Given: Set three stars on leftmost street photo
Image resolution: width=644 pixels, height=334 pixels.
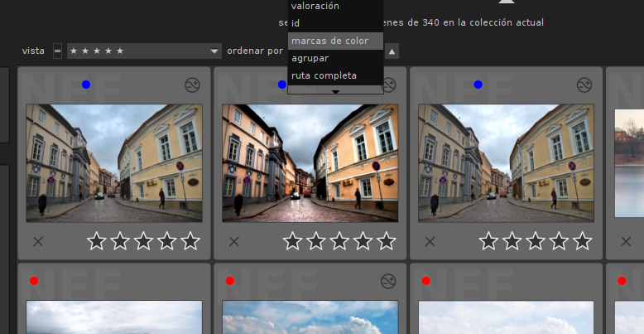Looking at the screenshot, I should 143,241.
